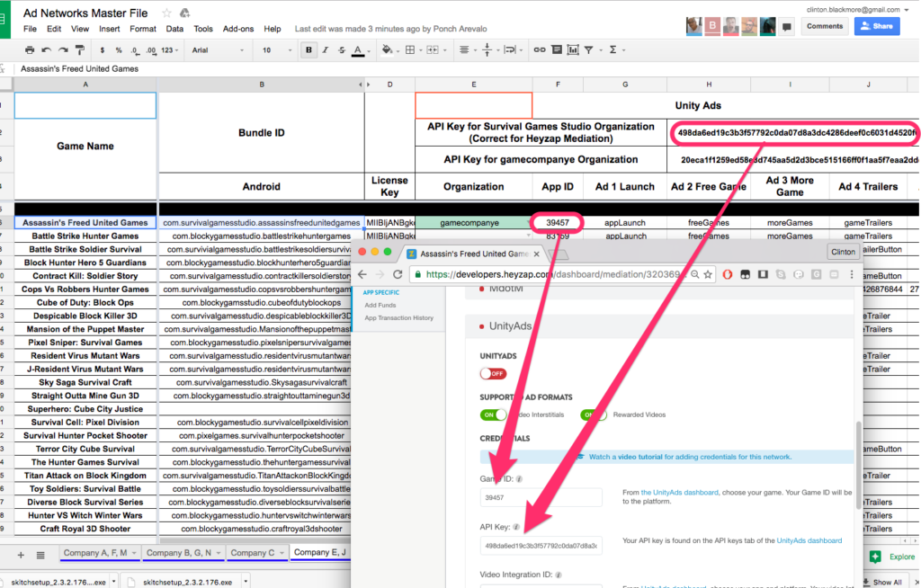Click Add Funds in Heyzap sidebar
The width and height of the screenshot is (921, 588).
click(x=380, y=305)
